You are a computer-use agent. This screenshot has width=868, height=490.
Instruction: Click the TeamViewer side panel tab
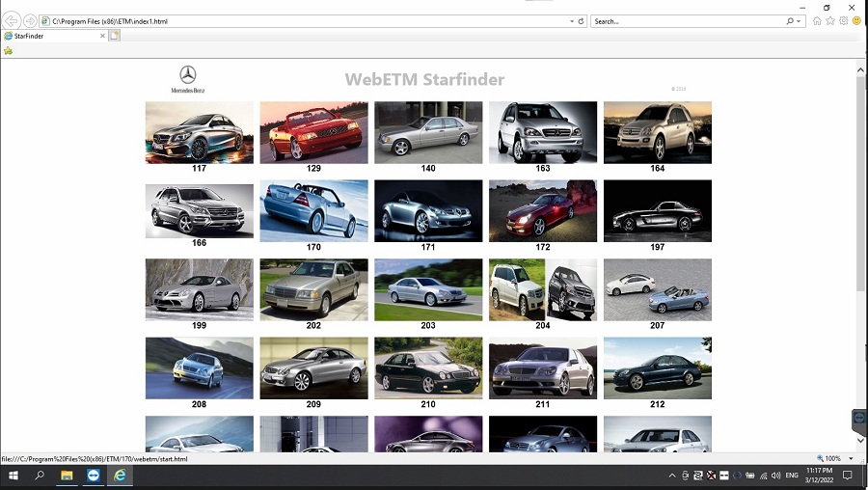(859, 418)
